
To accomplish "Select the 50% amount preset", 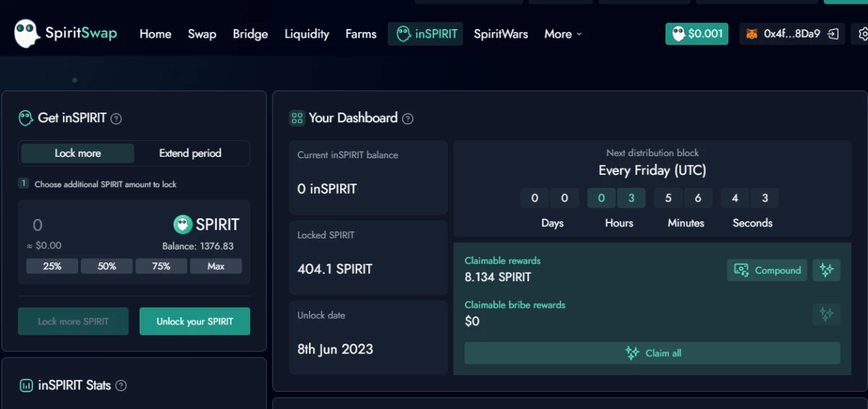I will tap(107, 266).
